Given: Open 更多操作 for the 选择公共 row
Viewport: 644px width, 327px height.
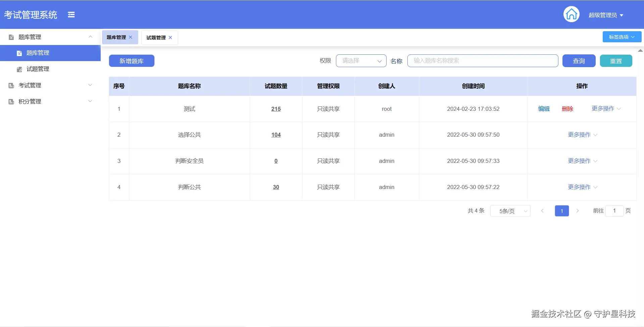Looking at the screenshot, I should (580, 135).
